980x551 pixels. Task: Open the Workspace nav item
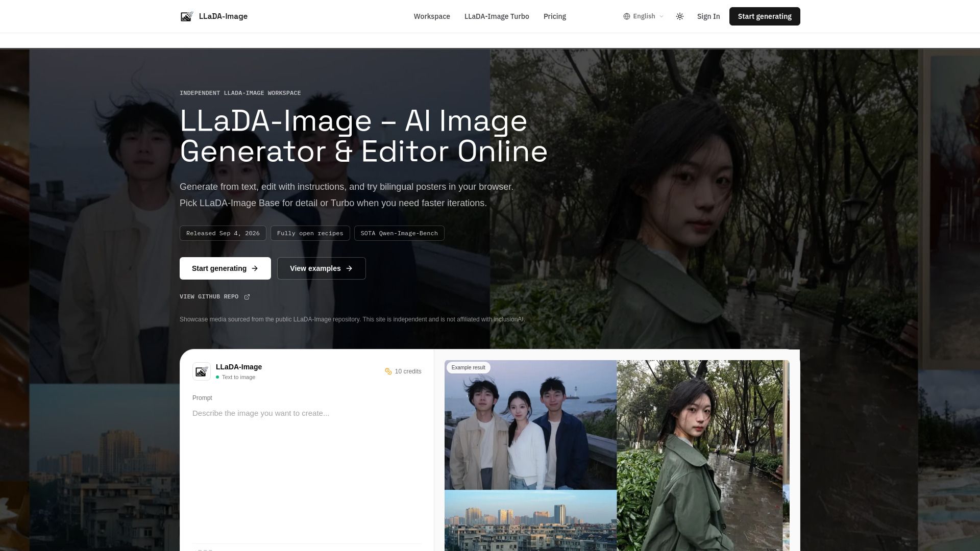432,16
